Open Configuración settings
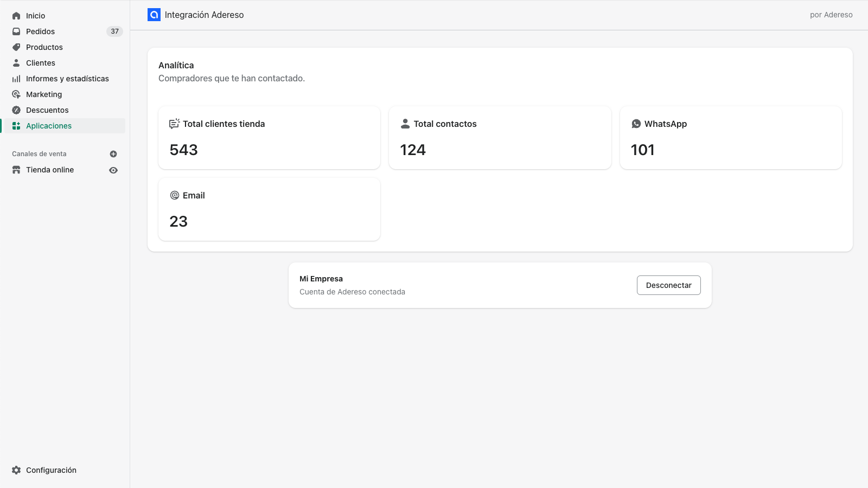The image size is (868, 488). (51, 470)
